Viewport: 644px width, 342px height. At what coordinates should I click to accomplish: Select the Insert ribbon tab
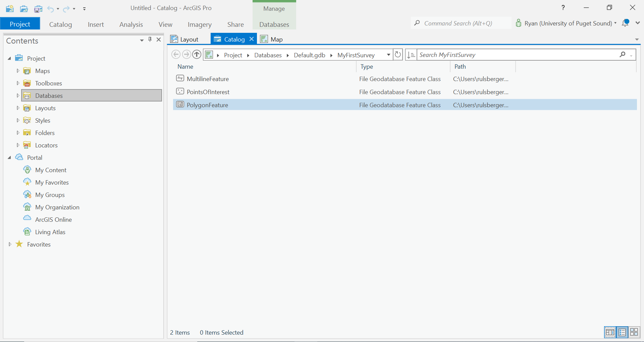96,24
